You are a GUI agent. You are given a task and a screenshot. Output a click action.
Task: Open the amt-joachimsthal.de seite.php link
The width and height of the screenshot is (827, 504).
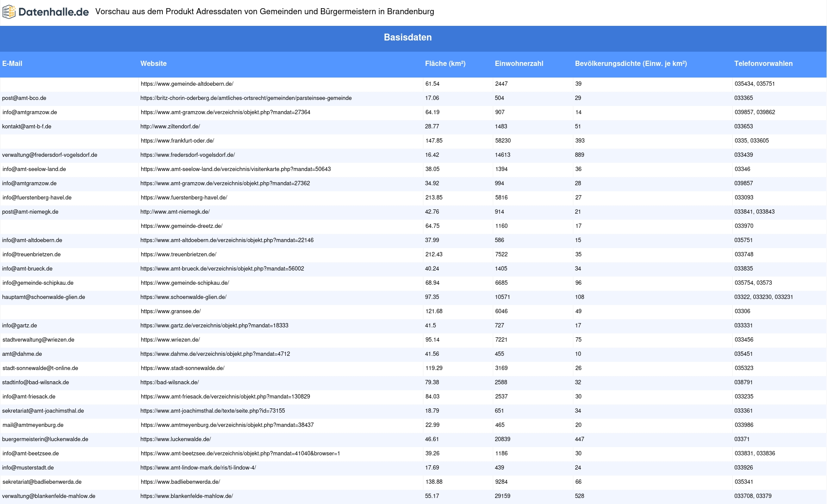coord(213,411)
